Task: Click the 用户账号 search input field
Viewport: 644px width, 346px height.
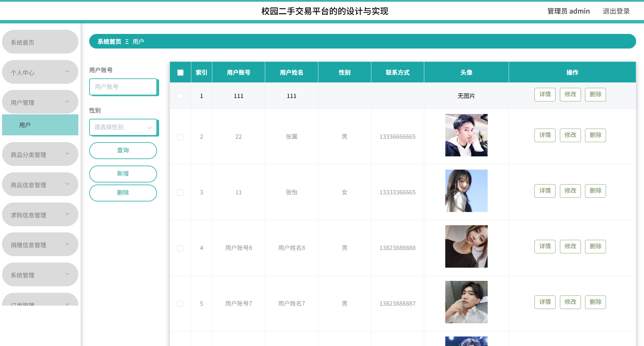Action: pos(123,87)
